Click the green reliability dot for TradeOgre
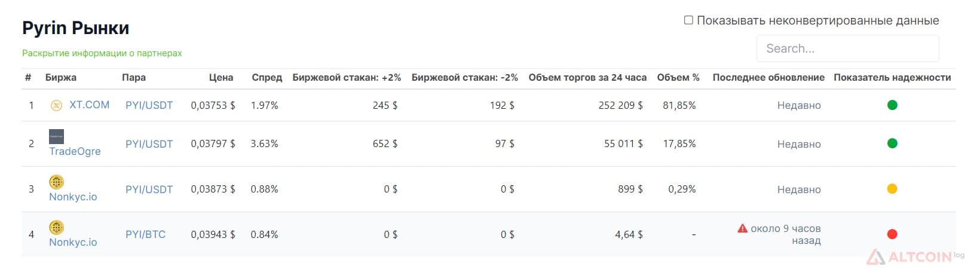The width and height of the screenshot is (980, 278). [x=892, y=143]
